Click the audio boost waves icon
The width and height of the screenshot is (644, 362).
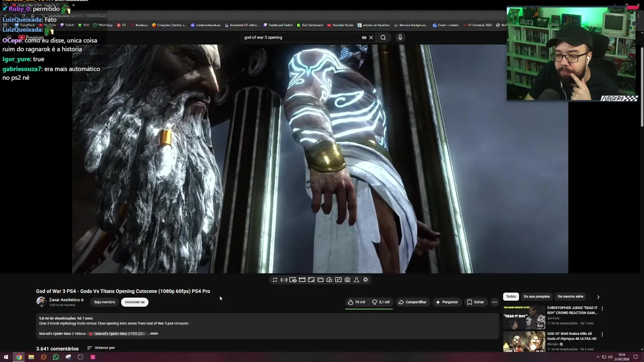coord(284,280)
